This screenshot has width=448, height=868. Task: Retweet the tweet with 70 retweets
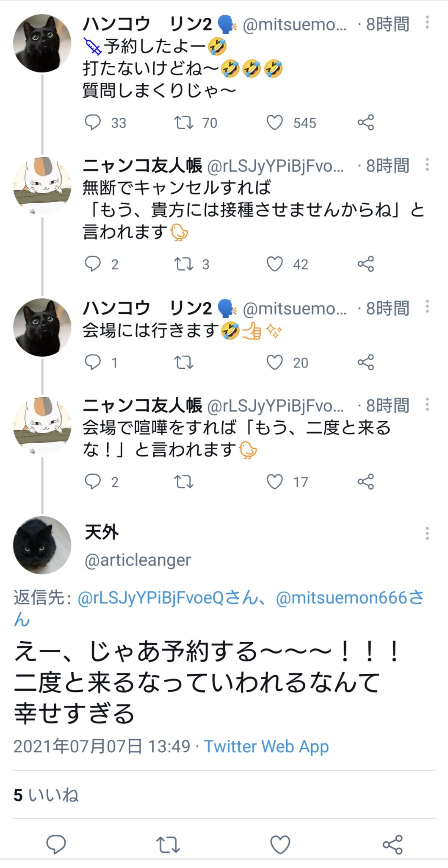(x=184, y=122)
